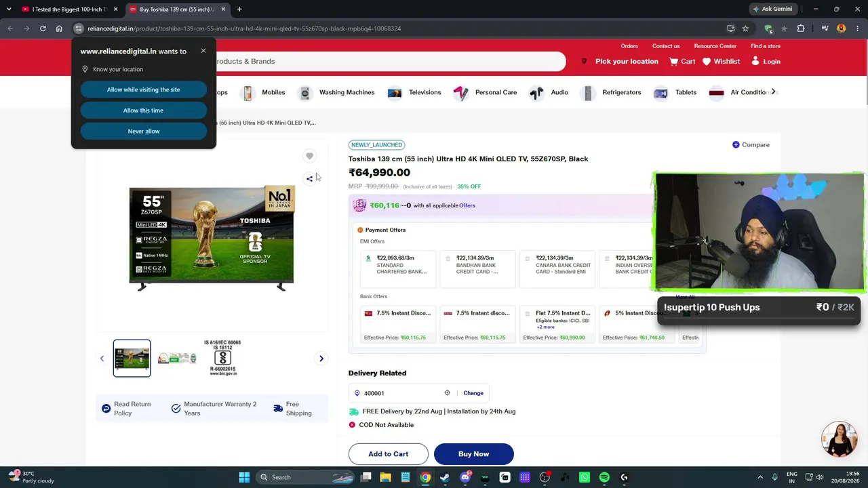Image resolution: width=868 pixels, height=488 pixels.
Task: Open the Chrome three-dot menu
Action: pyautogui.click(x=858, y=28)
